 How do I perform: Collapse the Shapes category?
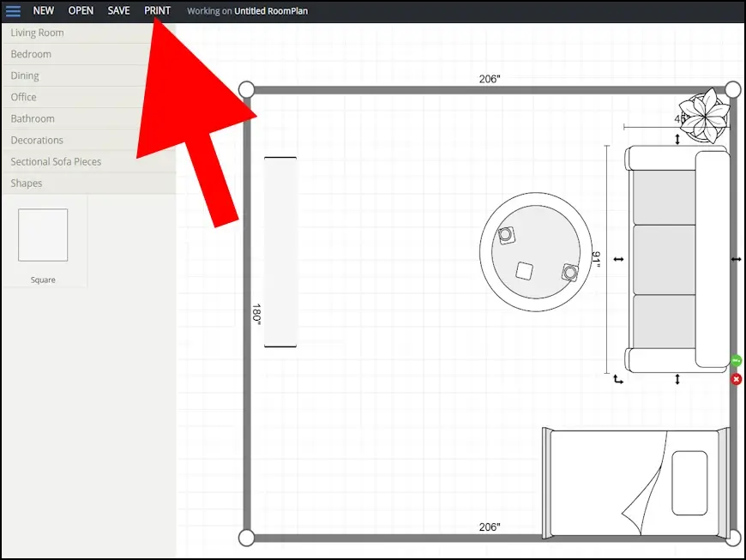point(27,183)
